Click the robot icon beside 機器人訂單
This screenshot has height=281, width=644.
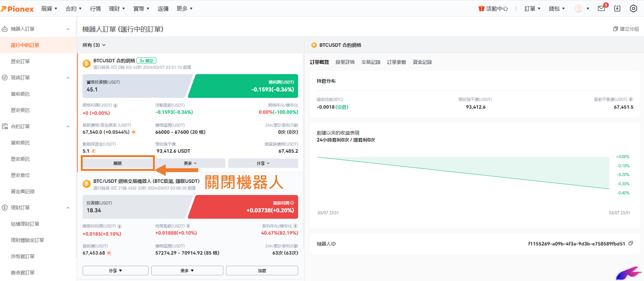click(x=5, y=29)
